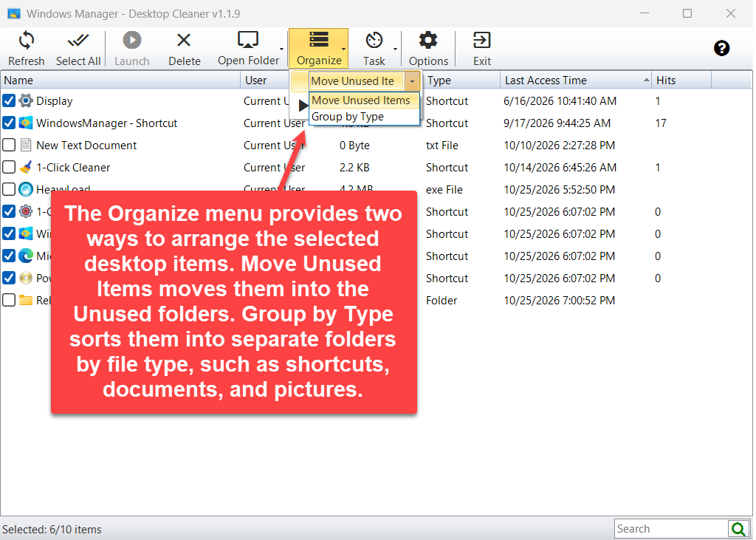Image resolution: width=756 pixels, height=540 pixels.
Task: Click the Delete X icon
Action: pyautogui.click(x=184, y=40)
